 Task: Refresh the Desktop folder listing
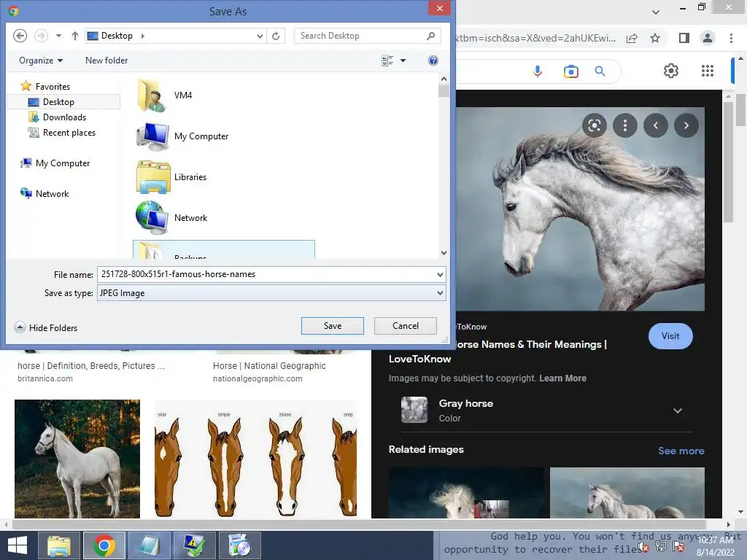click(276, 36)
